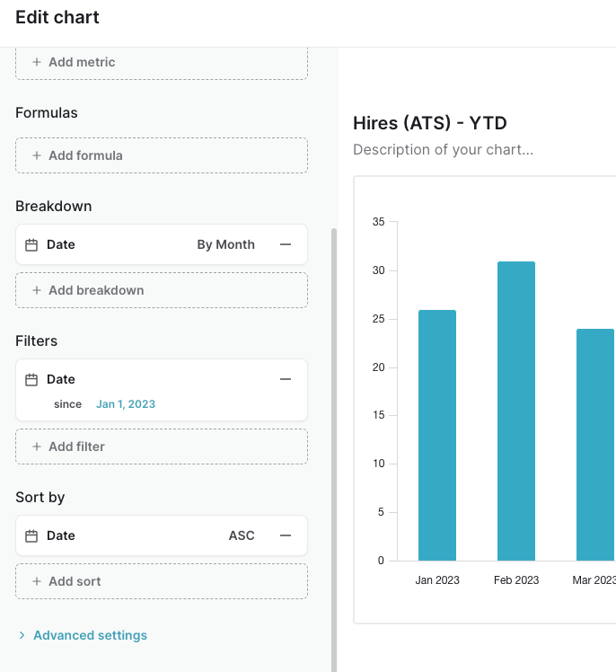Click the Date label in Filters section
The height and width of the screenshot is (672, 616).
pyautogui.click(x=61, y=379)
